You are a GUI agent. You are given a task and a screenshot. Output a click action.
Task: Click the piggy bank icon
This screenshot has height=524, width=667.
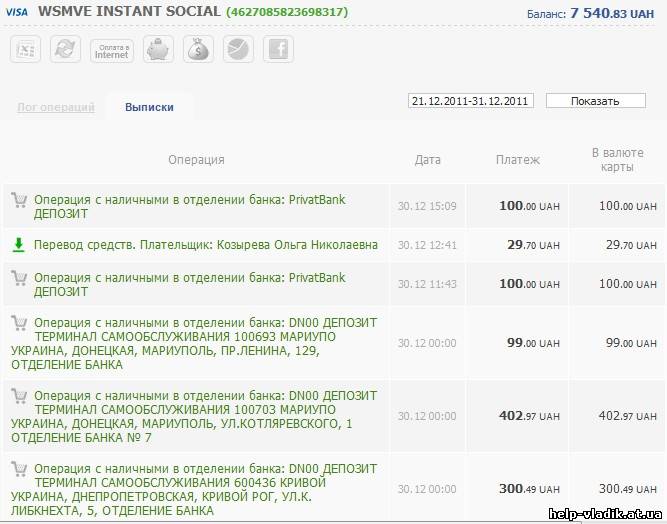[x=158, y=49]
